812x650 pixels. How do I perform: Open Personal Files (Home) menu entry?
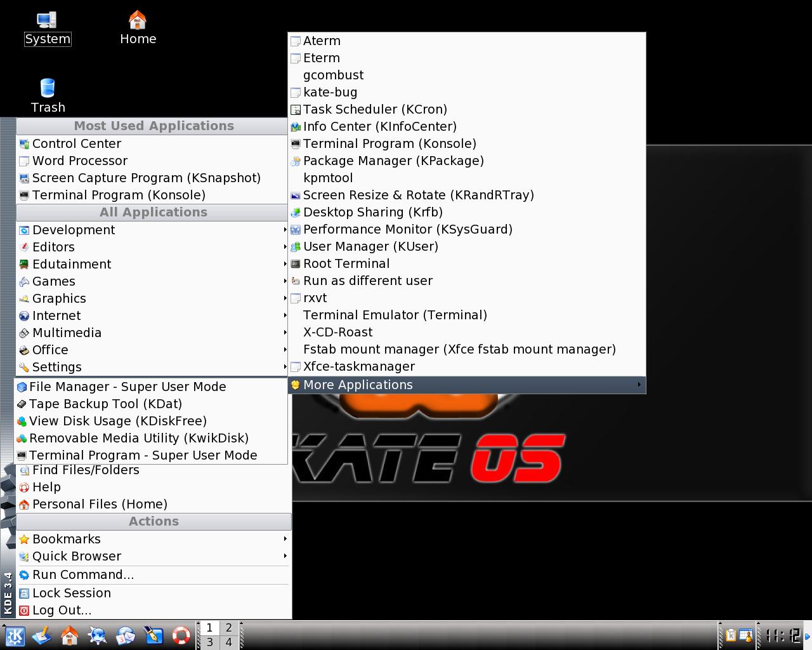coord(154,505)
